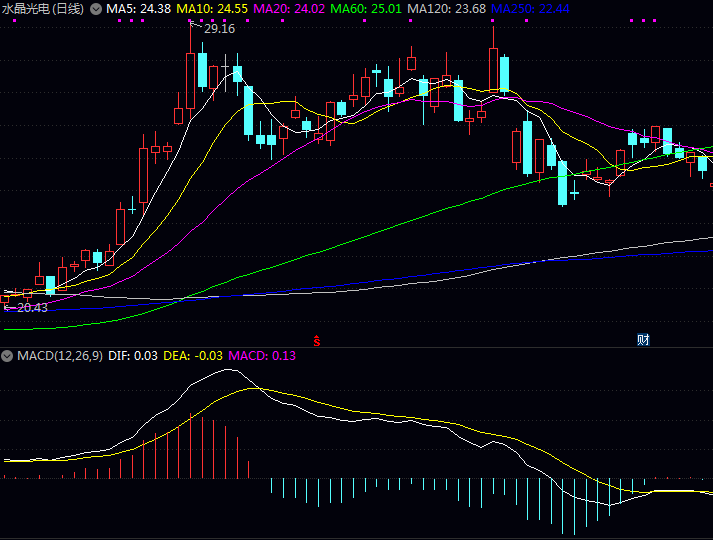This screenshot has height=540, width=713.
Task: Click the tall cyan candlestick below 29.16
Action: pos(203,70)
